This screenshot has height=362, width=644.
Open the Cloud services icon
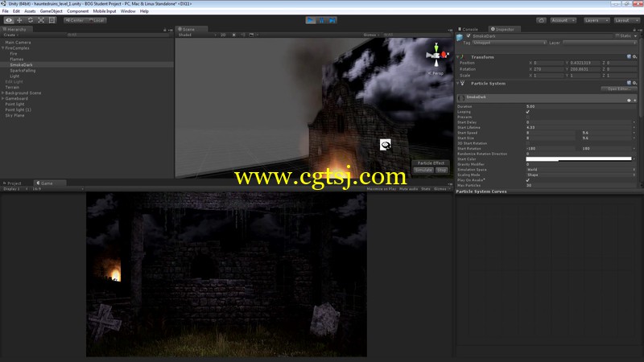click(541, 20)
